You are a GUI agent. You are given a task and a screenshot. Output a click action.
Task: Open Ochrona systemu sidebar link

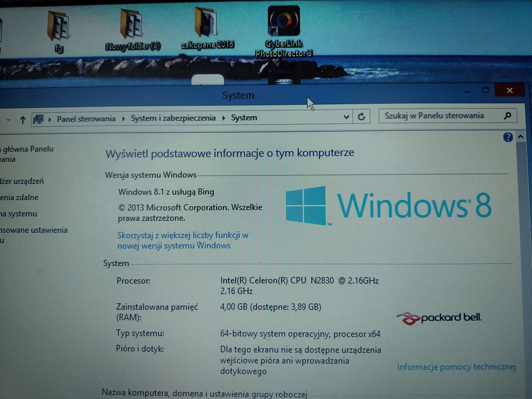18,214
